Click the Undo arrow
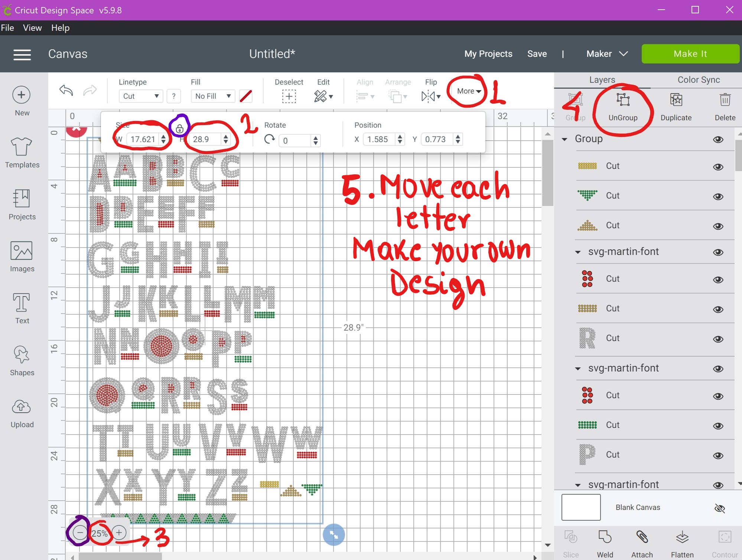Screen dimensions: 742x560 click(66, 90)
